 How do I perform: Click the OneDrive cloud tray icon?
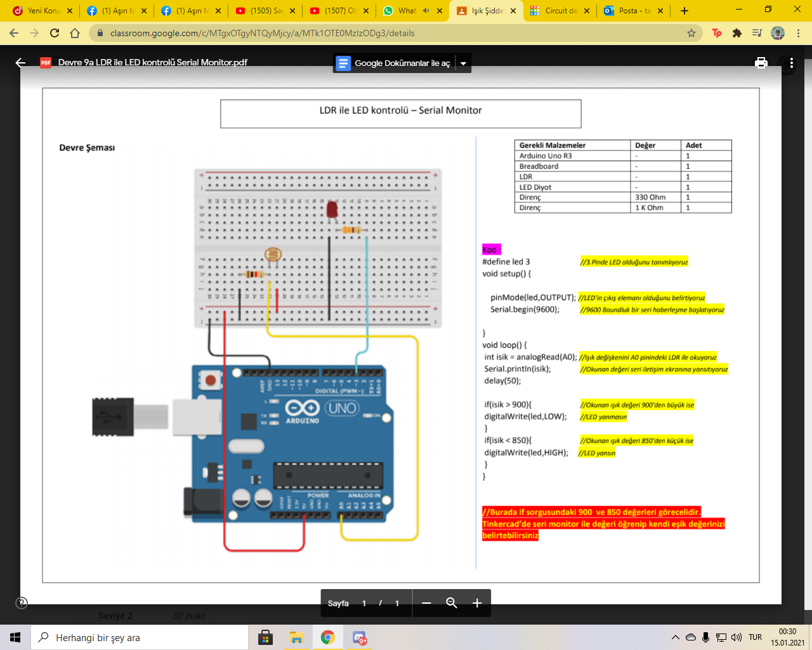coord(691,637)
